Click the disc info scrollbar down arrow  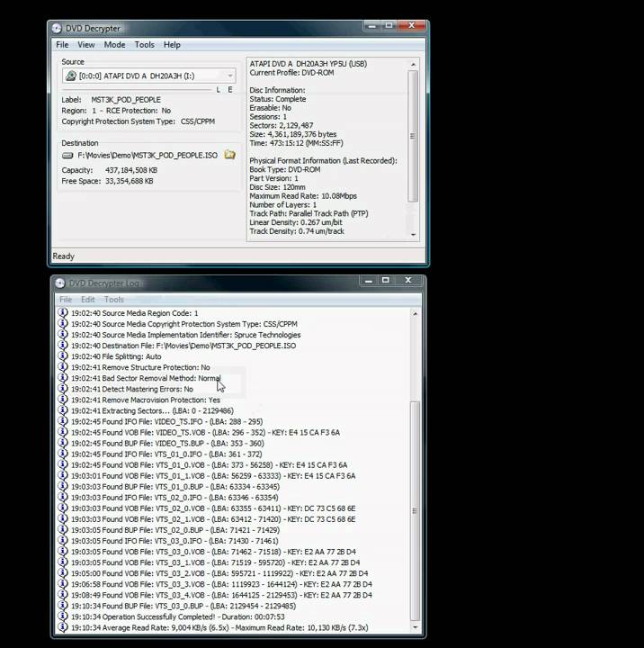(413, 235)
